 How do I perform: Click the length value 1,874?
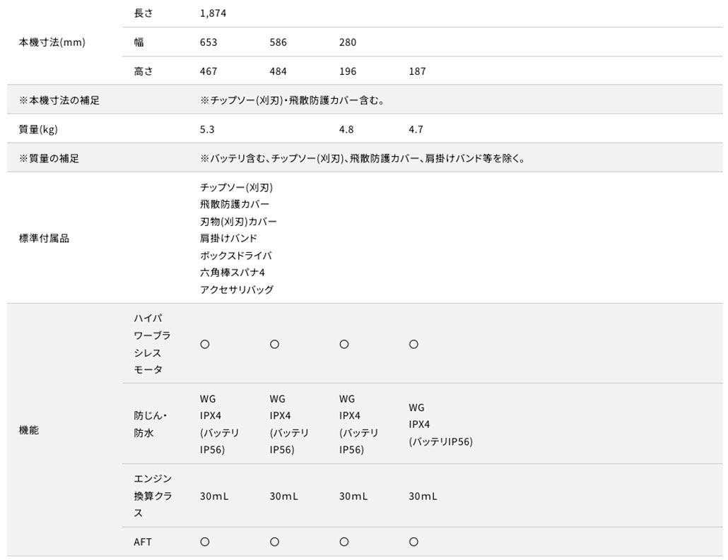[213, 13]
